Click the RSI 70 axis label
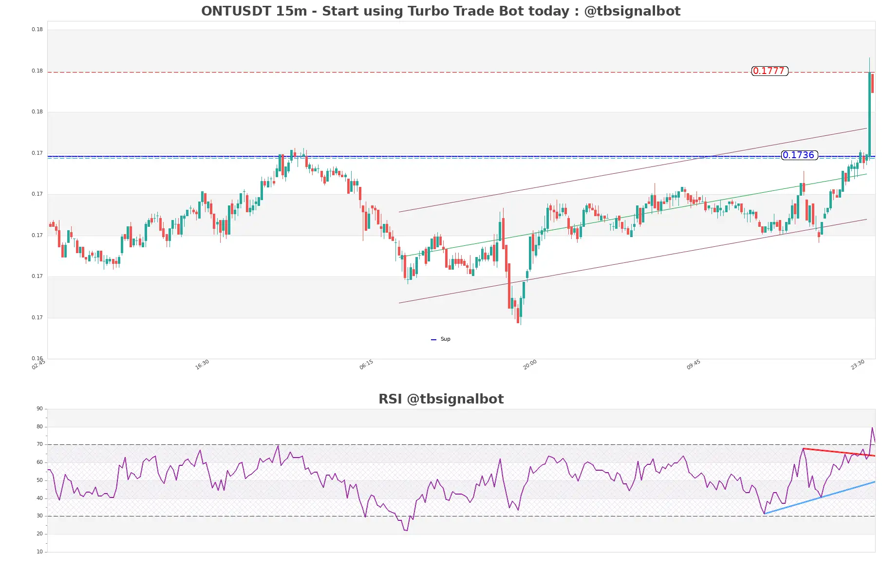Screen dimensions: 882x588 point(39,444)
